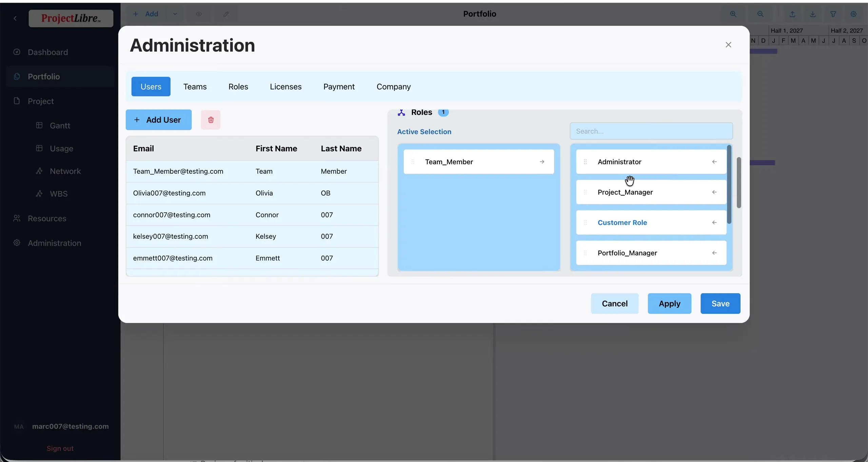Click the trash delete user icon
This screenshot has height=462, width=868.
(211, 120)
